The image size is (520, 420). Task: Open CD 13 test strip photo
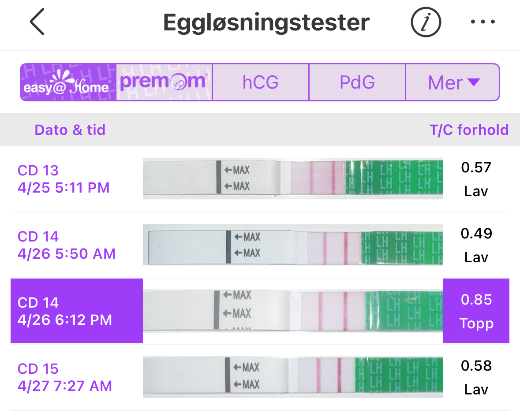[x=293, y=178]
